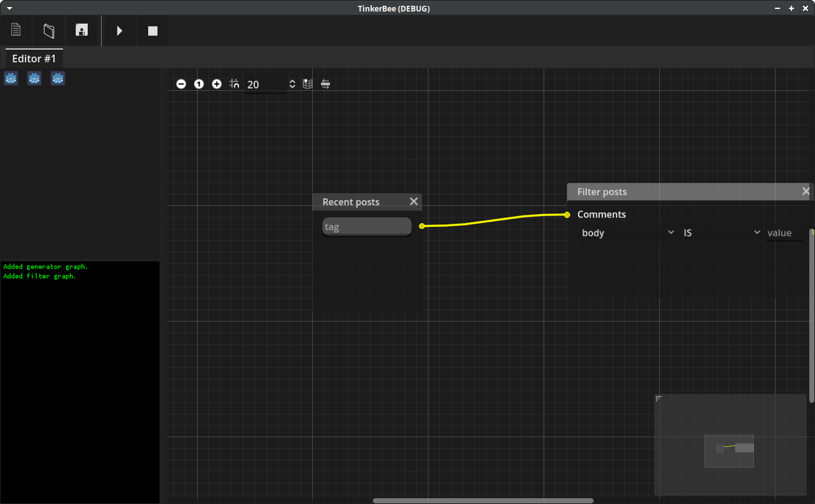Open the body field dropdown
The width and height of the screenshot is (815, 504).
[x=627, y=233]
